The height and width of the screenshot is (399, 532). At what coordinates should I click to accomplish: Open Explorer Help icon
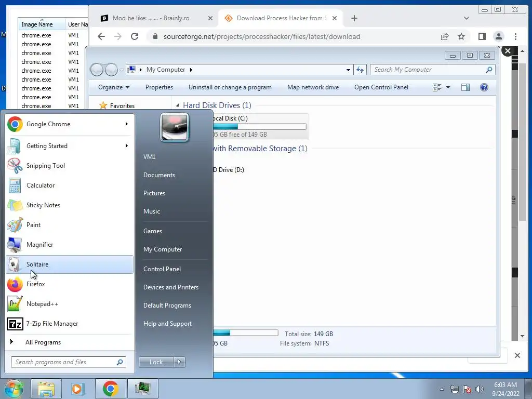coord(484,87)
